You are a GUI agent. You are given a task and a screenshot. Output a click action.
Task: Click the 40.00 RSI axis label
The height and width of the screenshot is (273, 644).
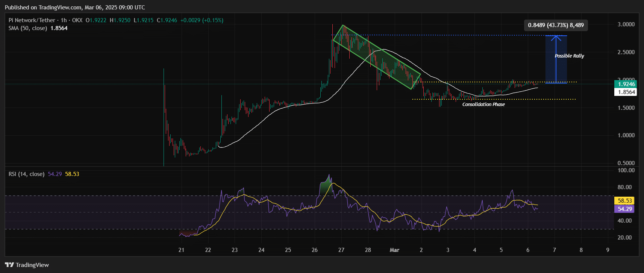625,221
